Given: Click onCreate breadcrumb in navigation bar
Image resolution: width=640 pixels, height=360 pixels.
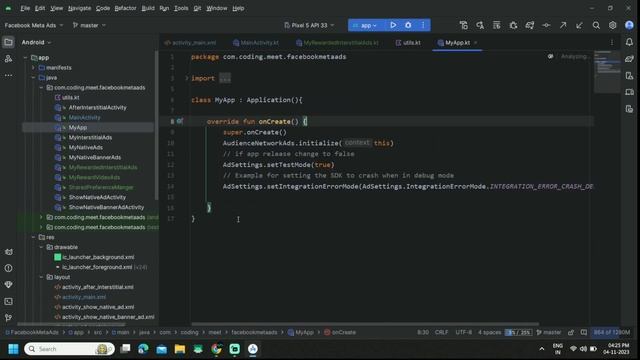Looking at the screenshot, I should click(340, 332).
